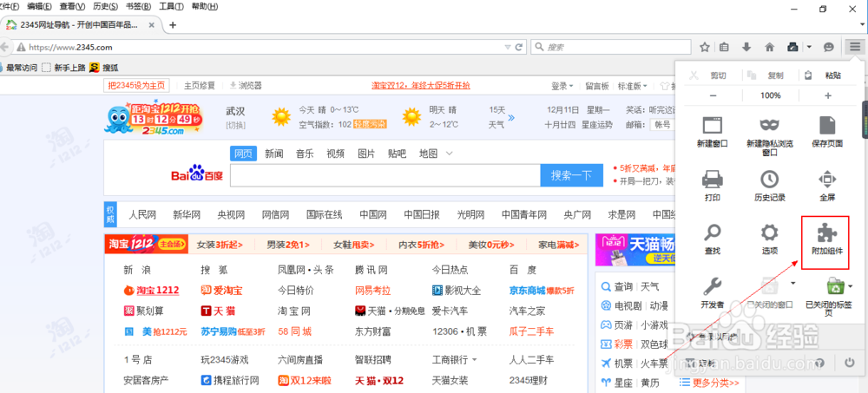Open recently closed windows icon

click(x=770, y=286)
